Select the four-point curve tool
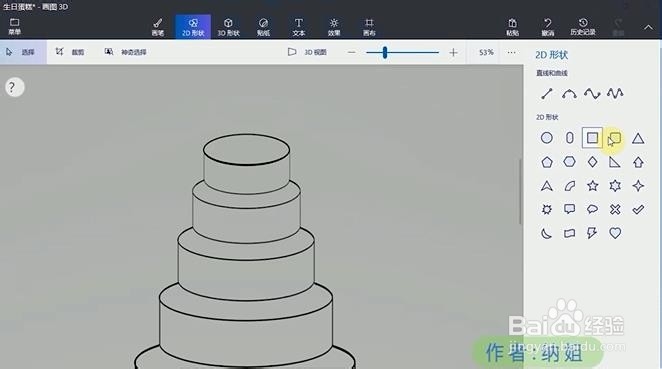662x369 pixels. pyautogui.click(x=592, y=93)
